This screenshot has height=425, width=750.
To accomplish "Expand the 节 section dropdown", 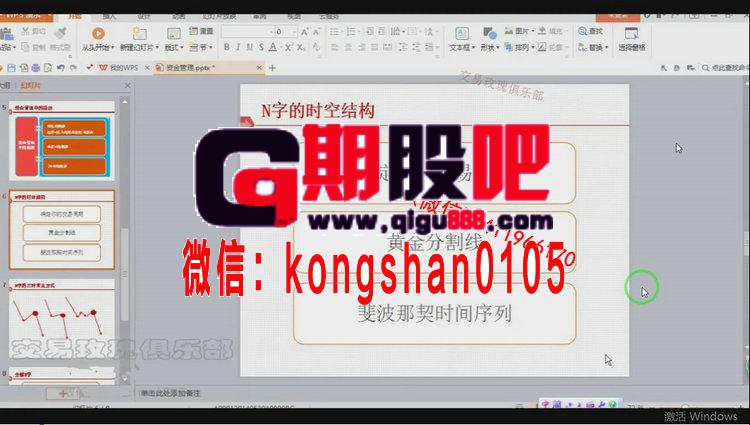I will [211, 47].
